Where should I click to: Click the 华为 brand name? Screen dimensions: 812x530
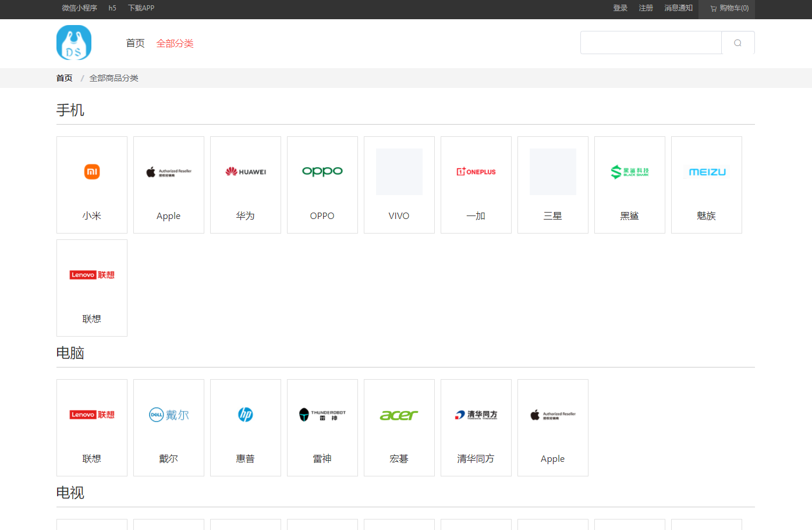click(246, 216)
